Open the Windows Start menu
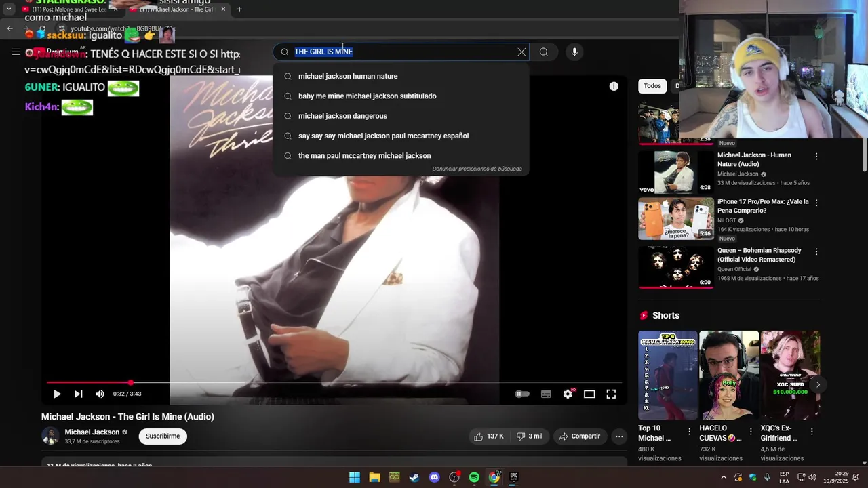Viewport: 868px width, 488px height. (x=355, y=477)
